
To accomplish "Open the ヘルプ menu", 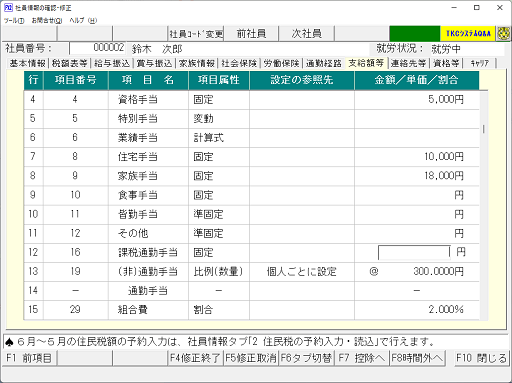I will point(83,20).
